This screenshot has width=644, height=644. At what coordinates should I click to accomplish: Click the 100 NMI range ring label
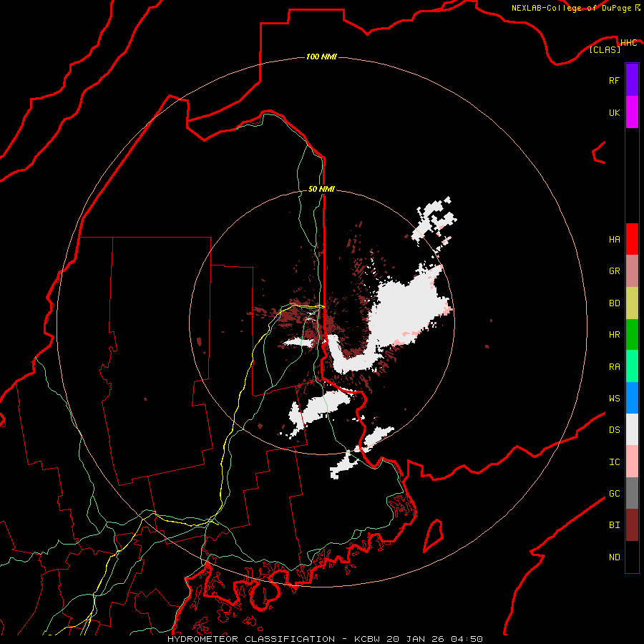(x=321, y=57)
